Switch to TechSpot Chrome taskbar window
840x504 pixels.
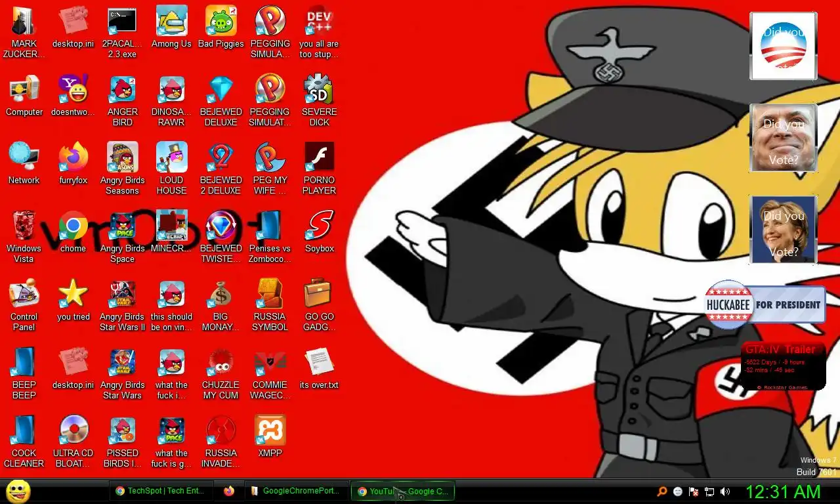pos(161,491)
